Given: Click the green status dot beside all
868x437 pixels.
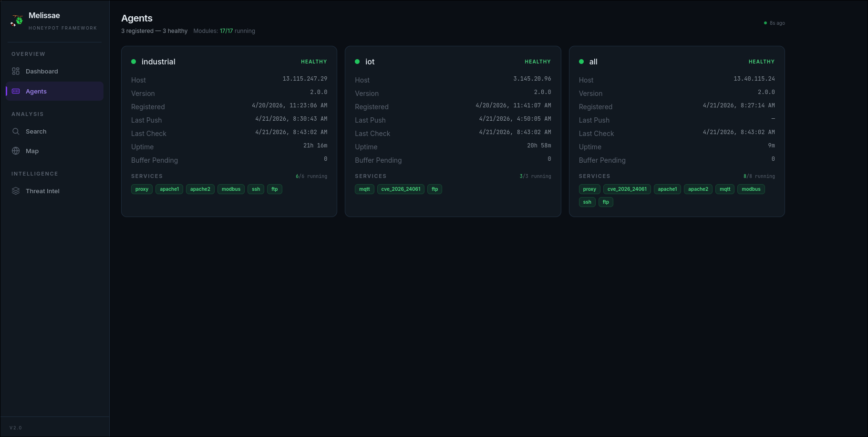Looking at the screenshot, I should pos(581,62).
